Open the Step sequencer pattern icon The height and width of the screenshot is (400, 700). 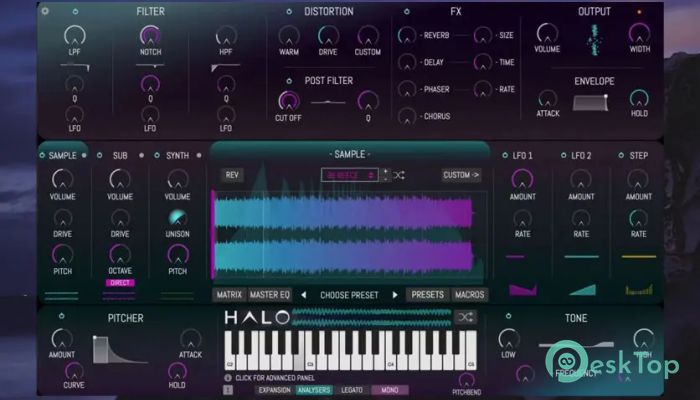639,290
